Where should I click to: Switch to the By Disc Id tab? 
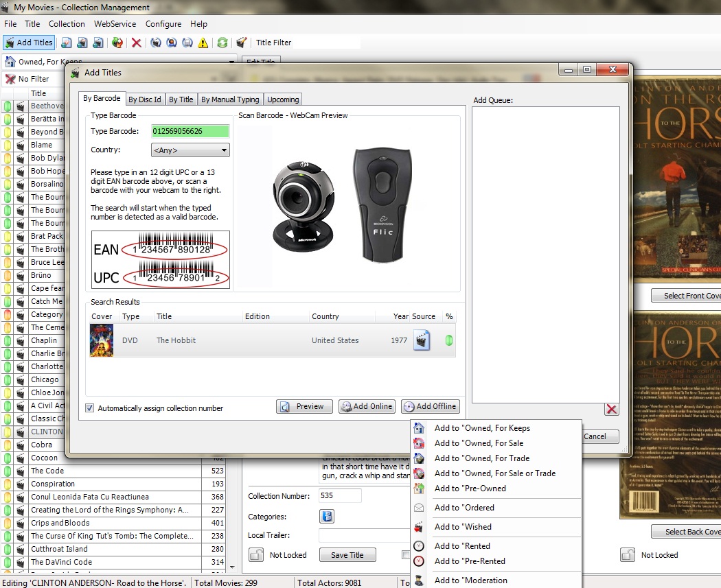point(145,99)
